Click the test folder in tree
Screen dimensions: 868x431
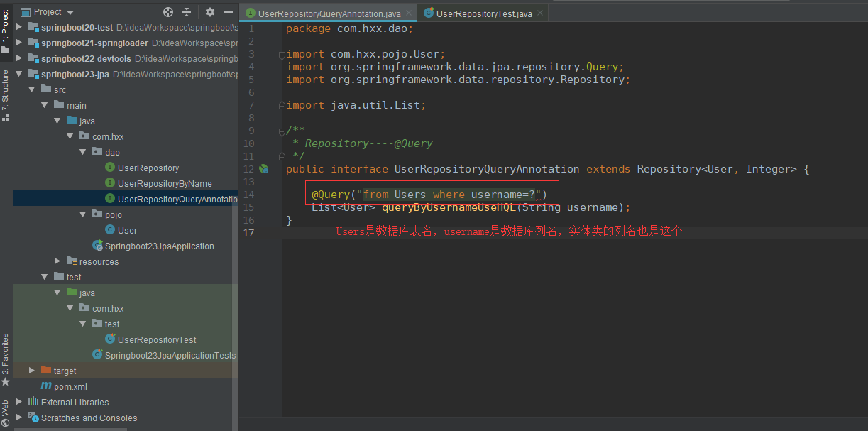tap(74, 277)
